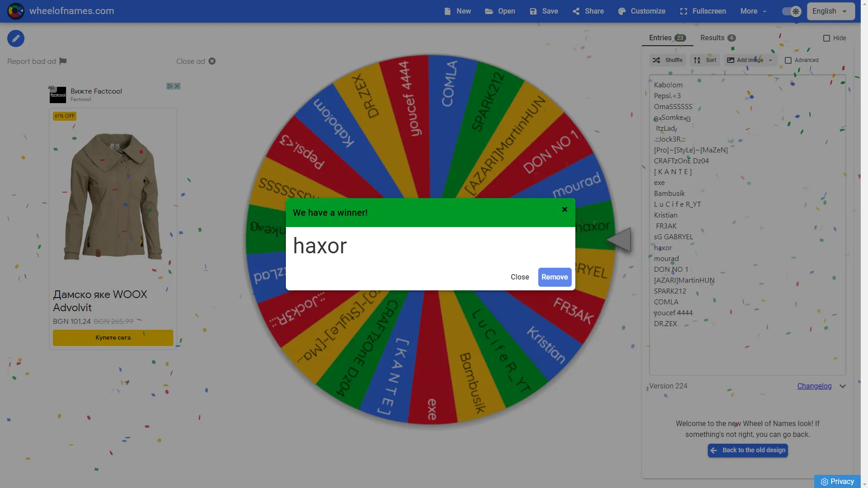The height and width of the screenshot is (488, 868).
Task: Open a saved wheel via Open
Action: (x=500, y=11)
